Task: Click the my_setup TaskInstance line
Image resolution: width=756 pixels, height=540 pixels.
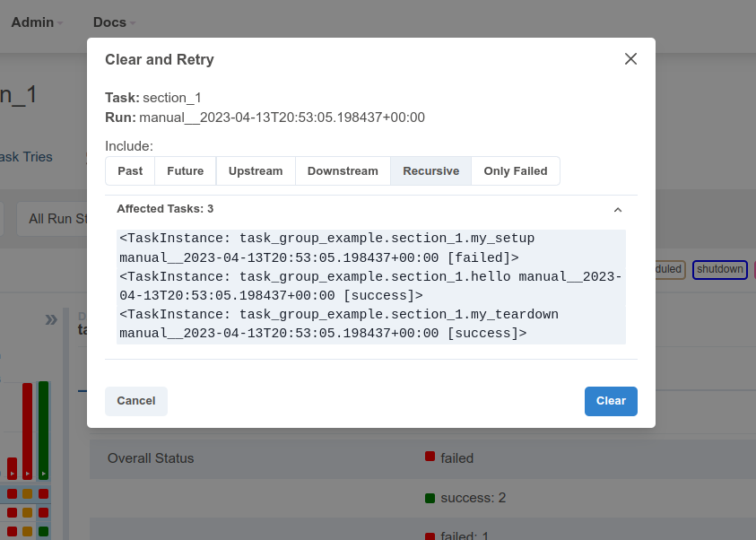Action: point(371,248)
